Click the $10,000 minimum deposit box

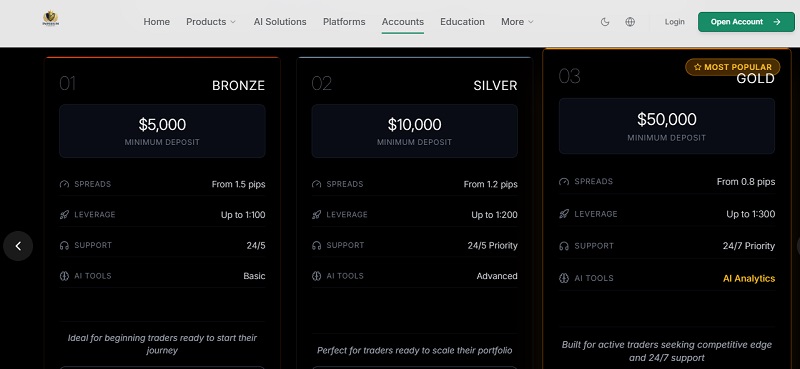point(414,131)
